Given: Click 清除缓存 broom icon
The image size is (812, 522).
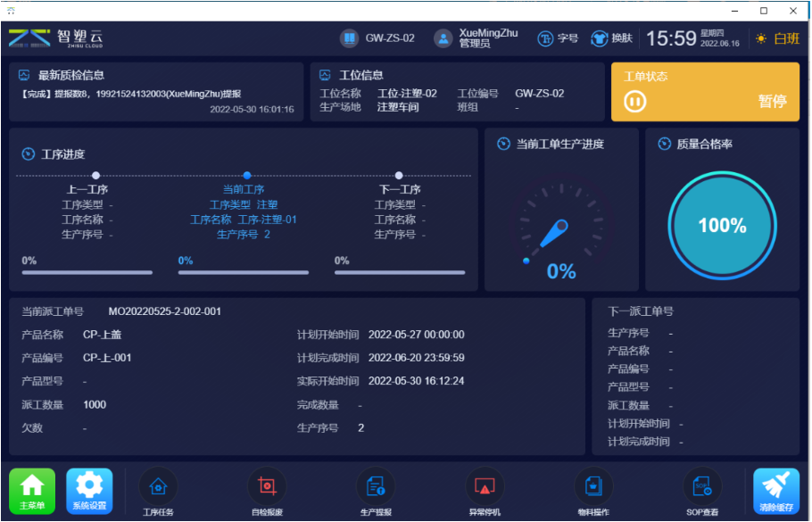Looking at the screenshot, I should pos(776,491).
